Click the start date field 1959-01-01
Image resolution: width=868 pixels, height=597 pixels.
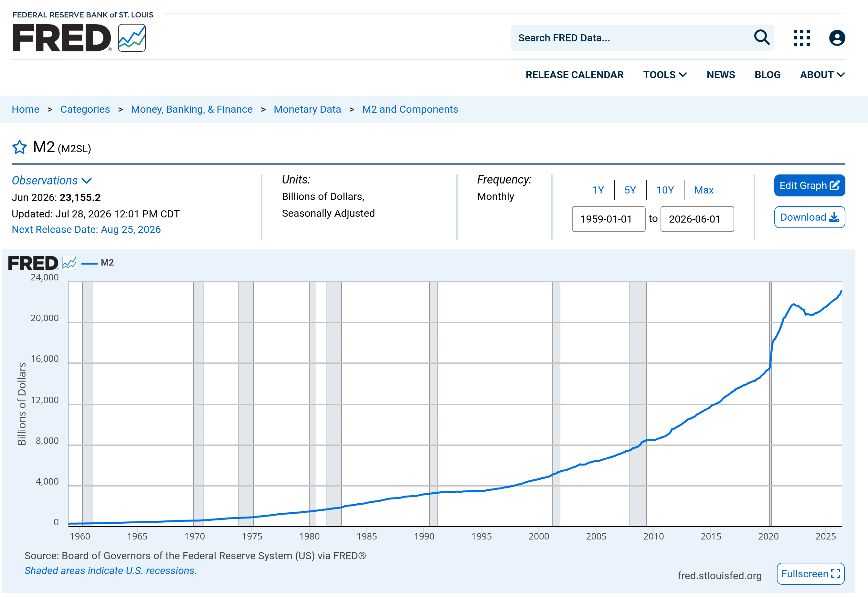pos(609,219)
